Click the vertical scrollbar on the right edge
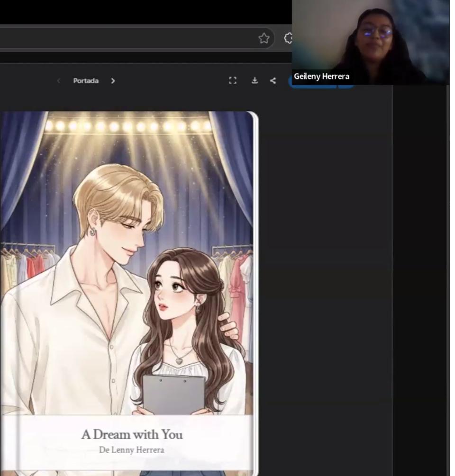 (x=448, y=279)
